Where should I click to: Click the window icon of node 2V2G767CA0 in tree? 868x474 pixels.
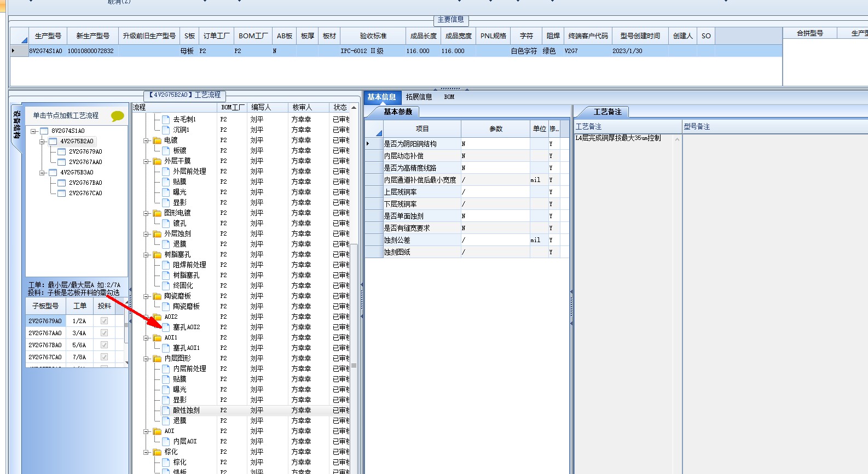pos(62,194)
